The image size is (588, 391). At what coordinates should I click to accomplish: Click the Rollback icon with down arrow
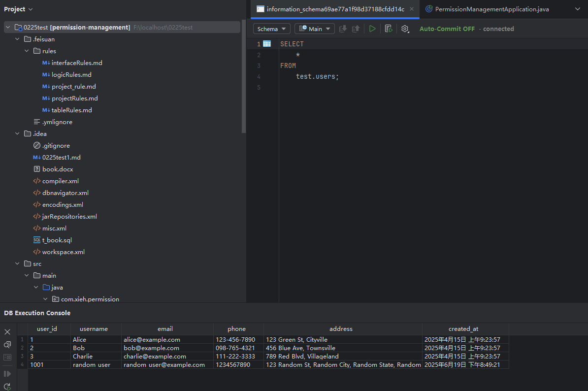(x=343, y=29)
